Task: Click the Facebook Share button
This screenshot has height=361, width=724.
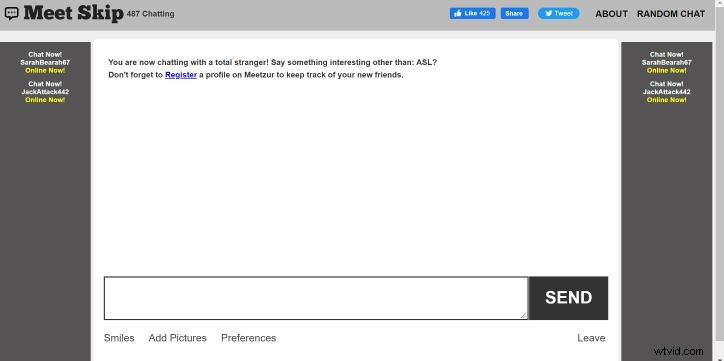Action: [514, 13]
